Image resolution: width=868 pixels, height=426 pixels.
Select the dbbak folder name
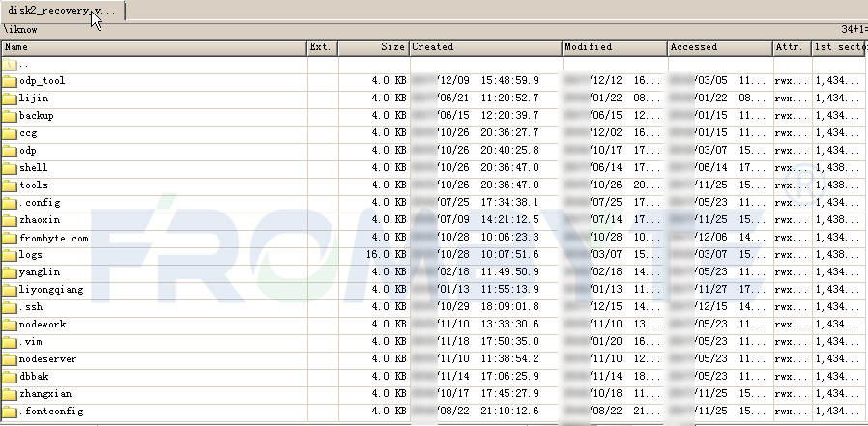34,376
